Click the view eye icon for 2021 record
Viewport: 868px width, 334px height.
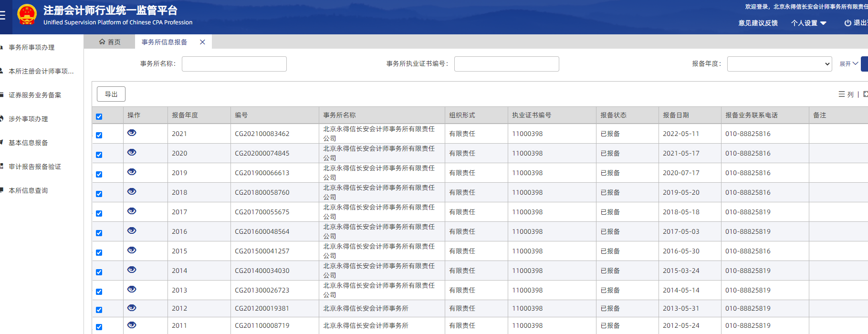click(132, 133)
